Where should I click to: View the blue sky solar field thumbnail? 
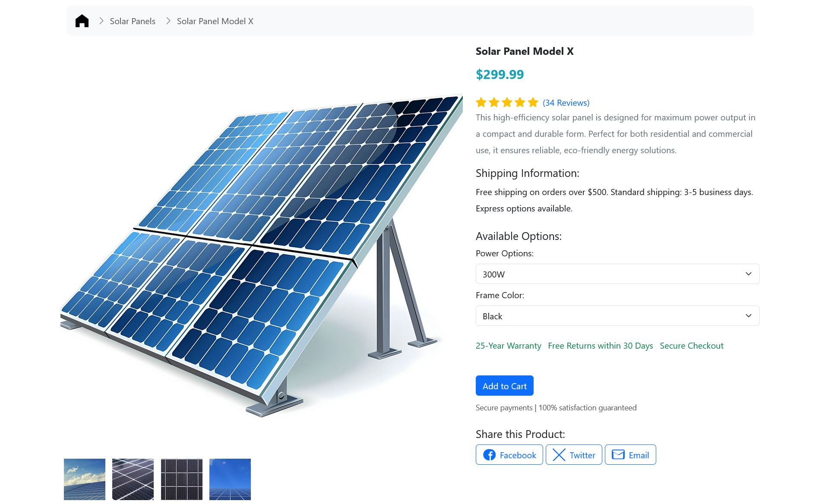pos(230,479)
